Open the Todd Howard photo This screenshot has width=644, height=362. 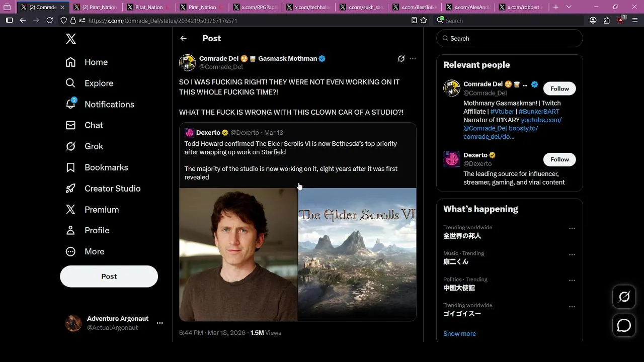click(238, 254)
